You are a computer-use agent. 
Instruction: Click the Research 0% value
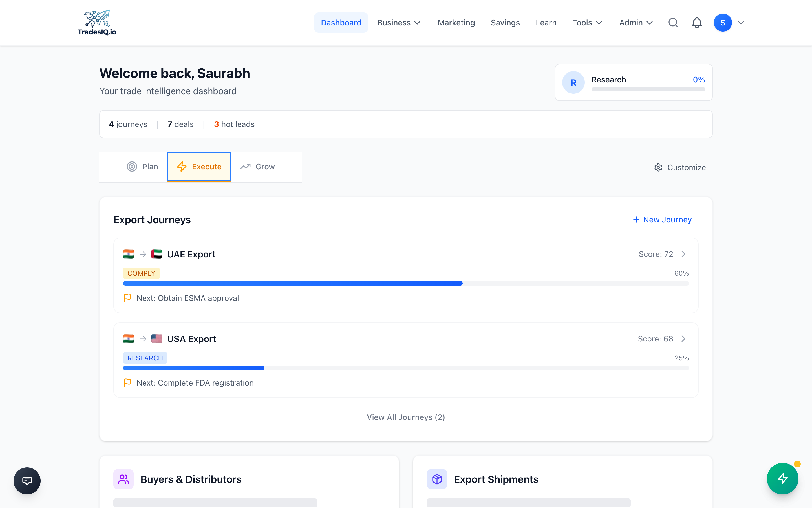(699, 80)
